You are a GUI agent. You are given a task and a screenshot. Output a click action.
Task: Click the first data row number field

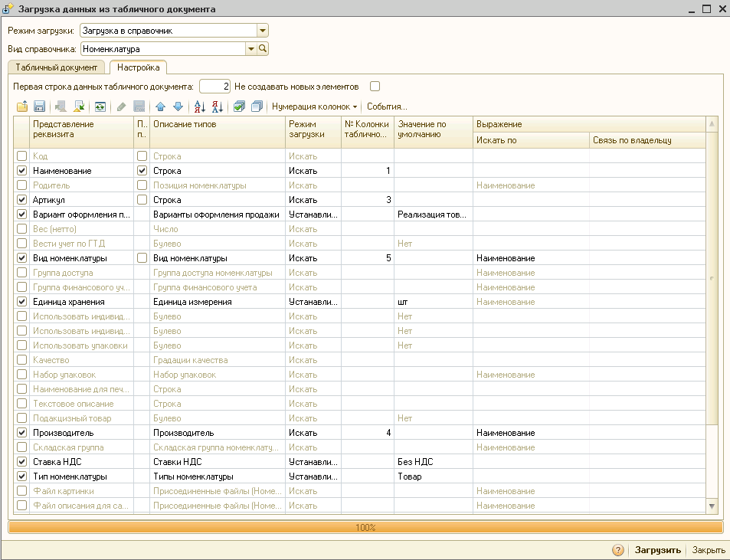(214, 87)
